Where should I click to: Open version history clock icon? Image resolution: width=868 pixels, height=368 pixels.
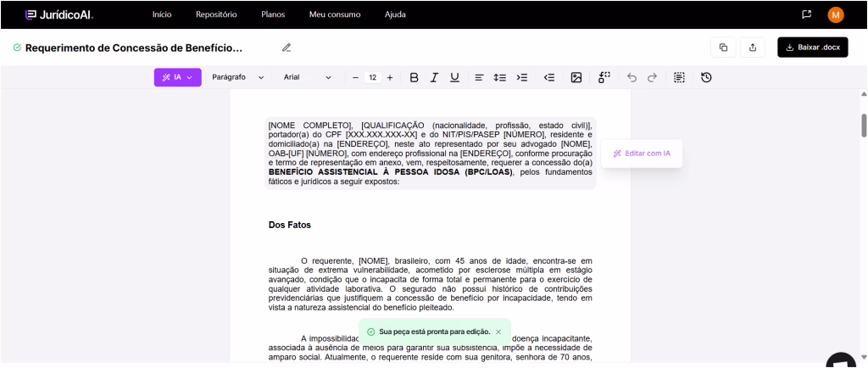coord(706,77)
